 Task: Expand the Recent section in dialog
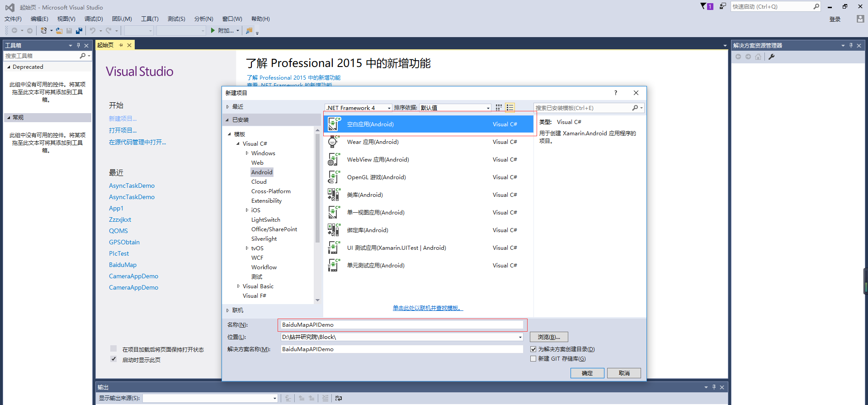click(227, 106)
